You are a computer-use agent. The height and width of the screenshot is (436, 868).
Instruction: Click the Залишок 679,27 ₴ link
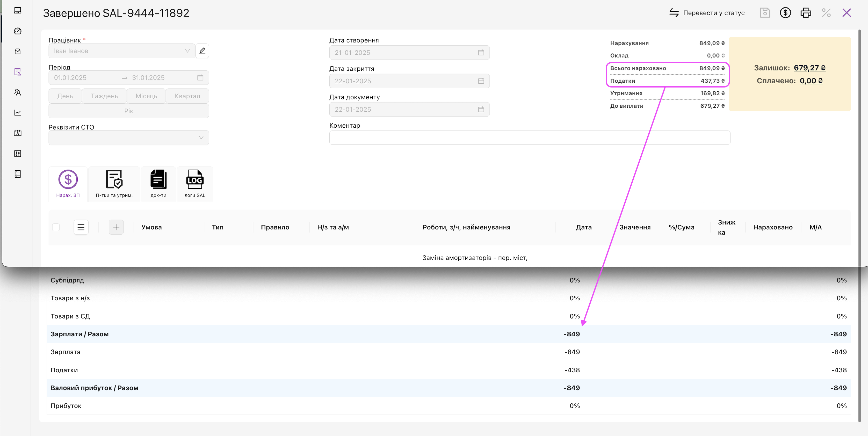click(x=809, y=68)
